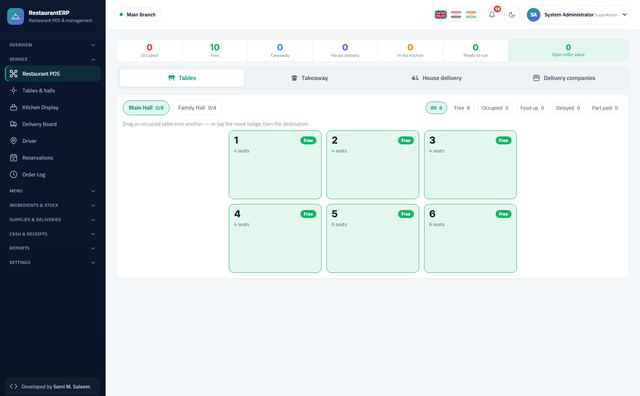Filter tables by Free status
The image size is (640, 396).
(x=462, y=108)
